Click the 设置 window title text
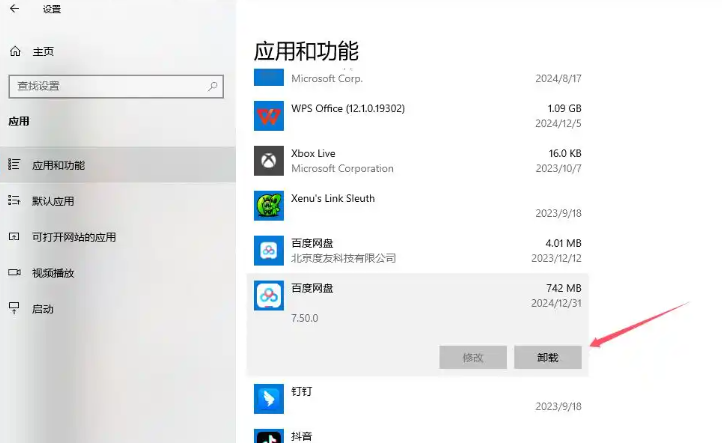This screenshot has height=443, width=722. click(x=52, y=9)
